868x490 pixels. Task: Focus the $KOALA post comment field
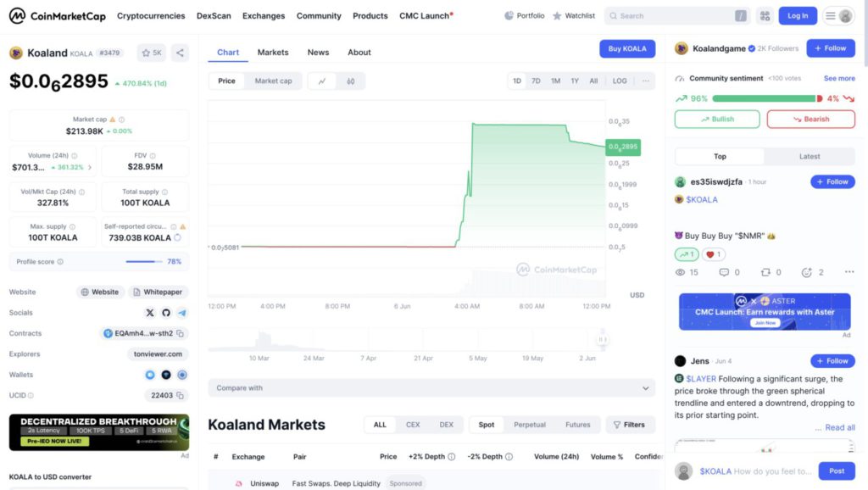point(755,471)
